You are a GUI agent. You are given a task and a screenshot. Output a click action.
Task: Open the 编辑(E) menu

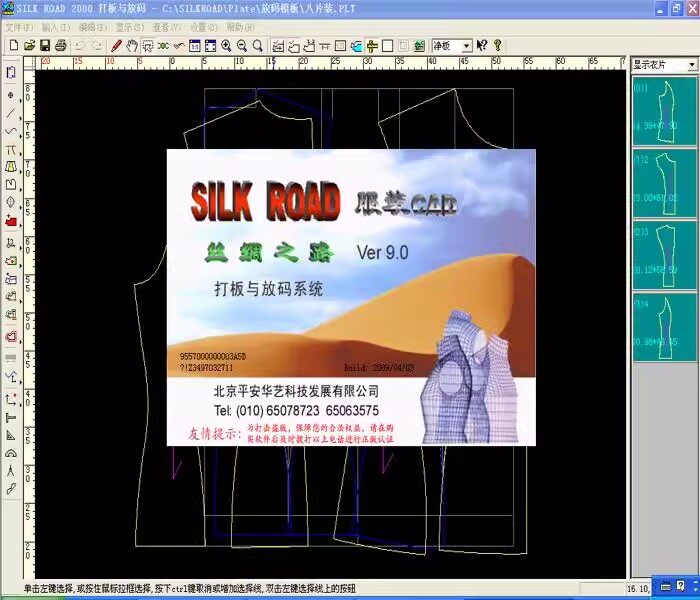coord(93,27)
